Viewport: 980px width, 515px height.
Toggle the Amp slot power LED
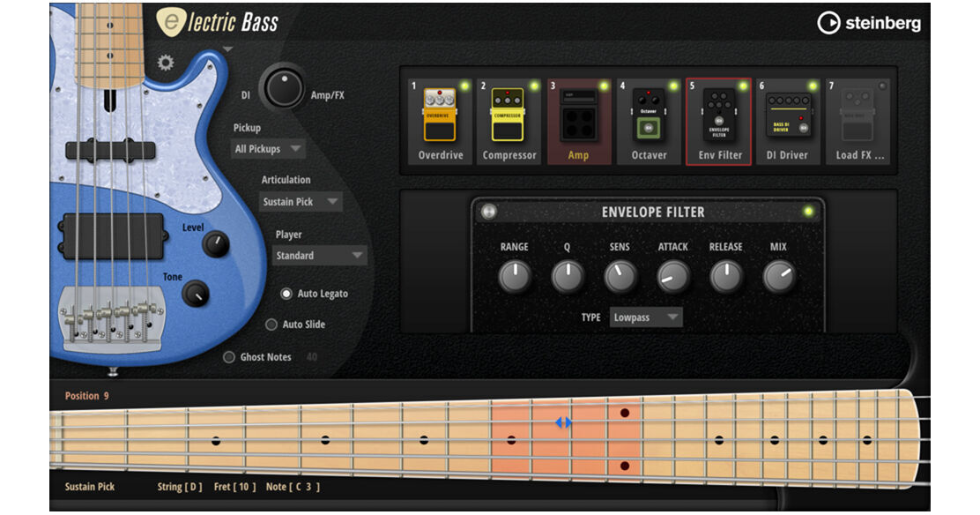604,86
